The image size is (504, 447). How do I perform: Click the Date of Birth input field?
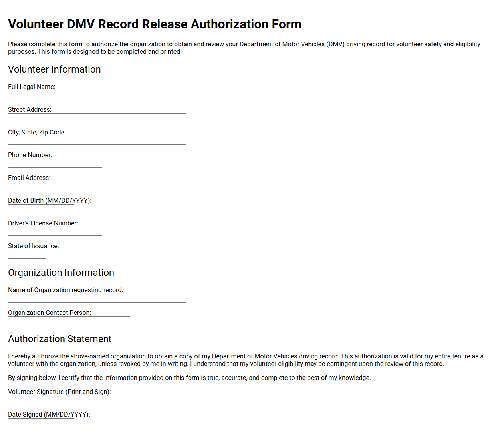point(41,209)
